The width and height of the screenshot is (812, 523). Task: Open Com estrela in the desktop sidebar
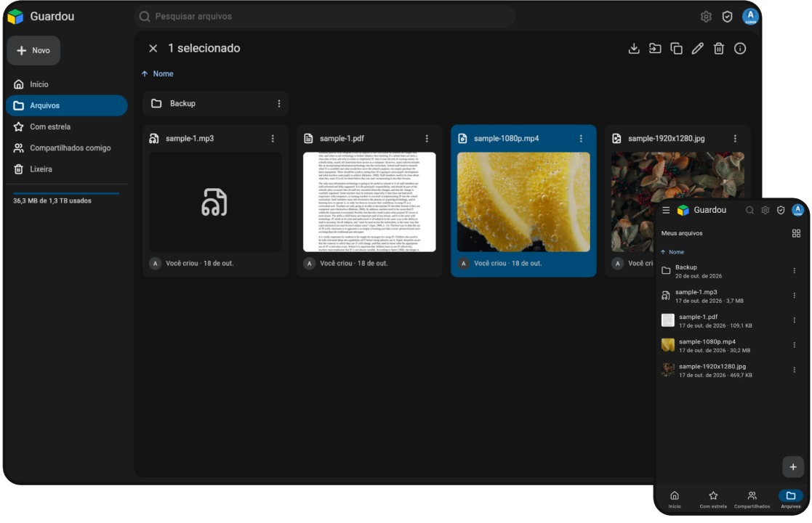click(66, 126)
